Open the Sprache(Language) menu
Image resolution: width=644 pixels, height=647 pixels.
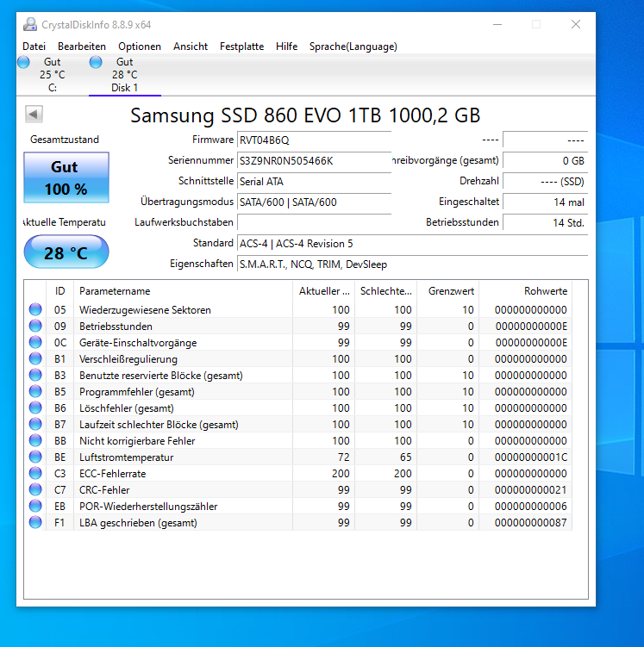pos(353,47)
